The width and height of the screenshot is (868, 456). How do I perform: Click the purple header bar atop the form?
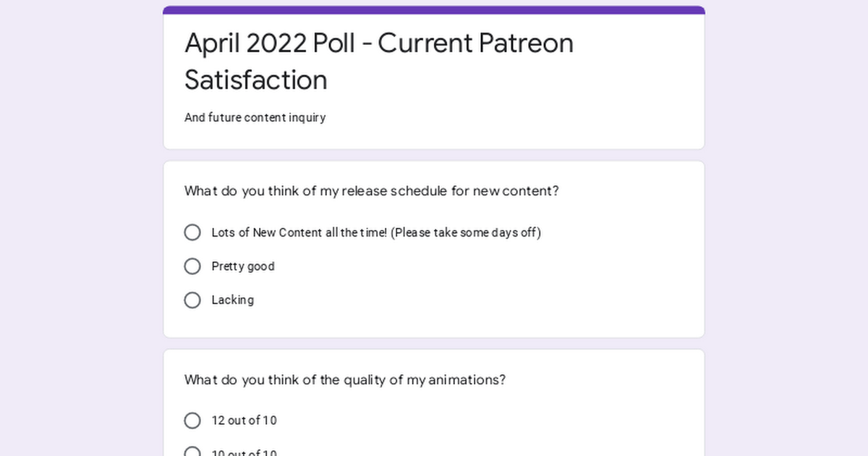coord(434,10)
